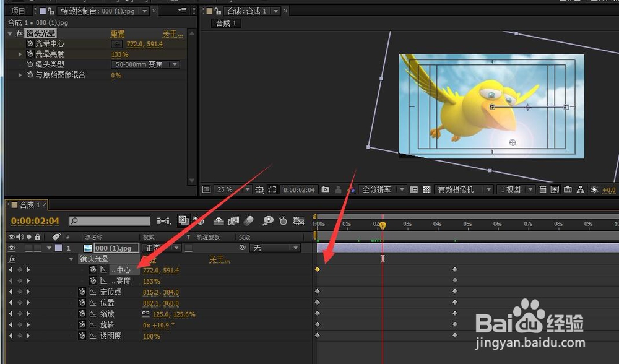
Task: Open the composition mini-flowchart icon
Action: click(163, 220)
